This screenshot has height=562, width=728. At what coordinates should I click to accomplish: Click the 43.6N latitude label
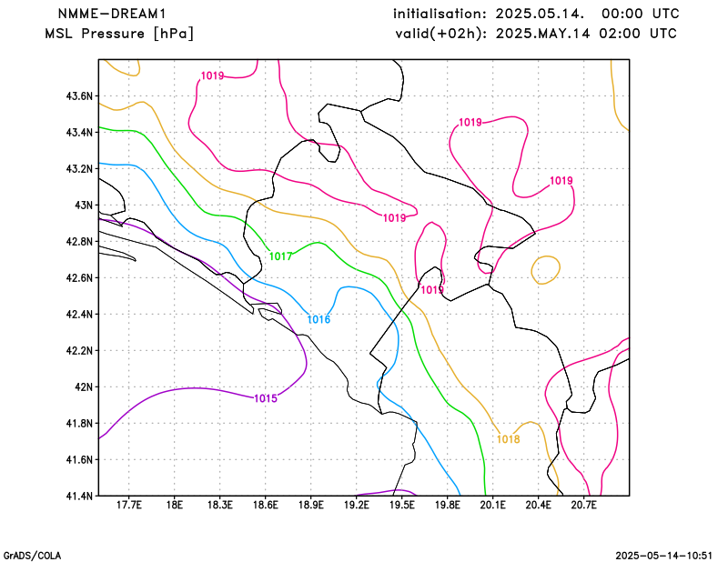[79, 96]
